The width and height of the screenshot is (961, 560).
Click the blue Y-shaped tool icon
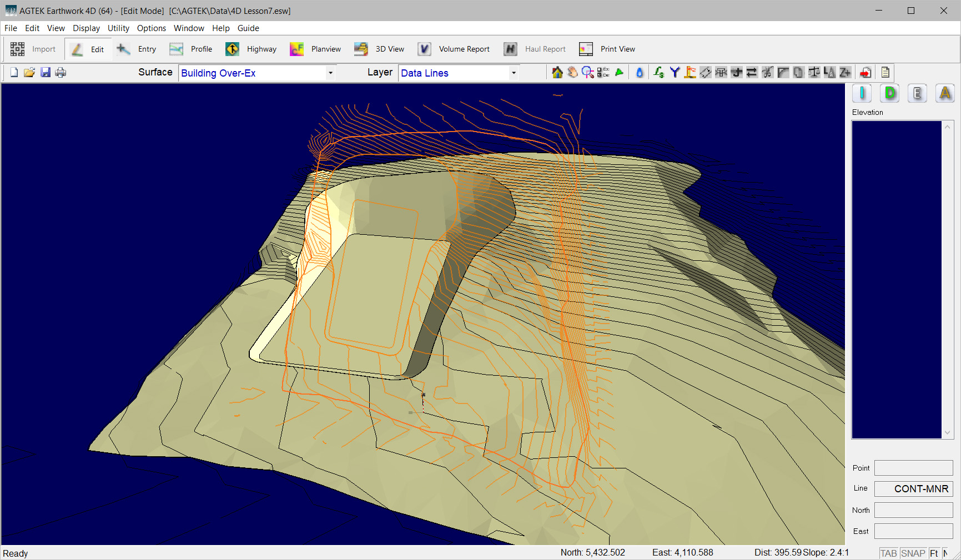click(675, 73)
